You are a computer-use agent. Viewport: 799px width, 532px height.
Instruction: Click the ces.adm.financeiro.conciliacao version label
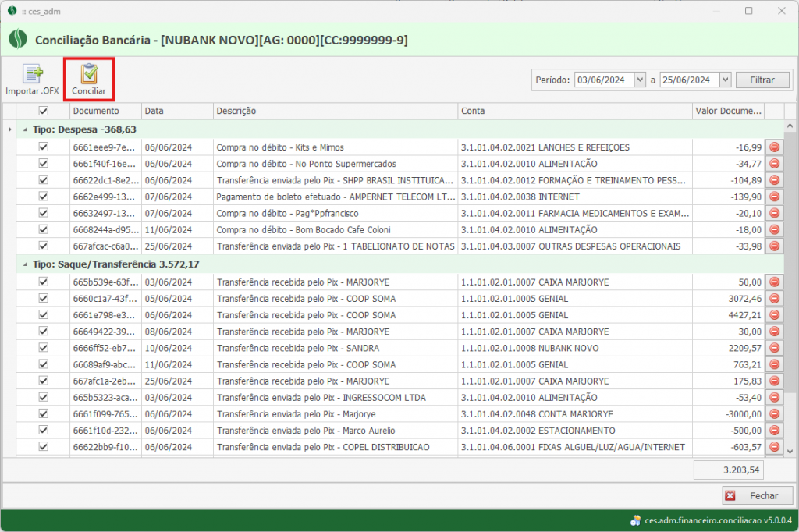click(x=718, y=520)
